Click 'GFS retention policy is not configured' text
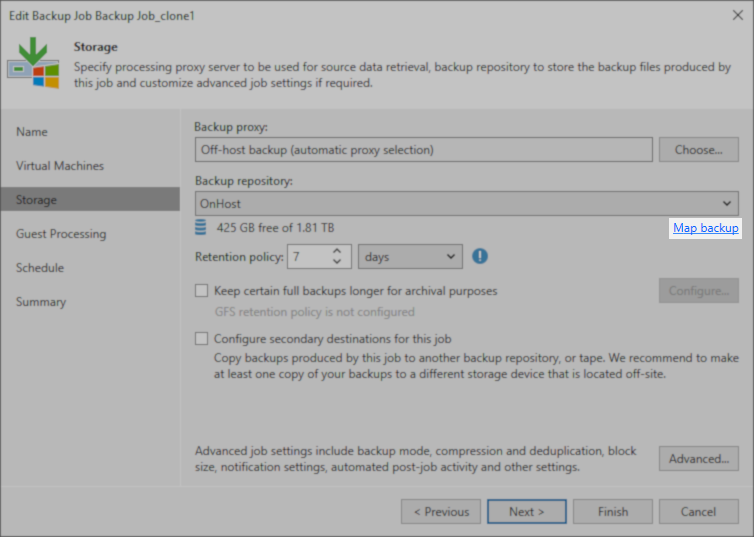 click(314, 312)
